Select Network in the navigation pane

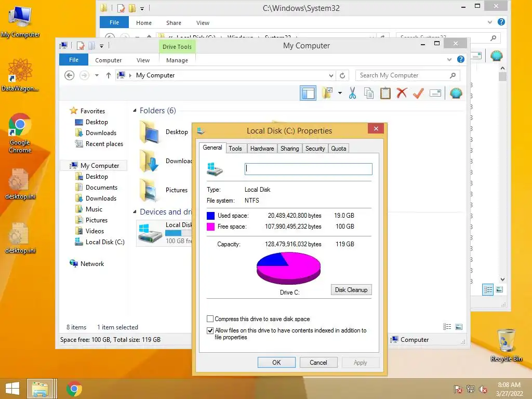pyautogui.click(x=92, y=264)
